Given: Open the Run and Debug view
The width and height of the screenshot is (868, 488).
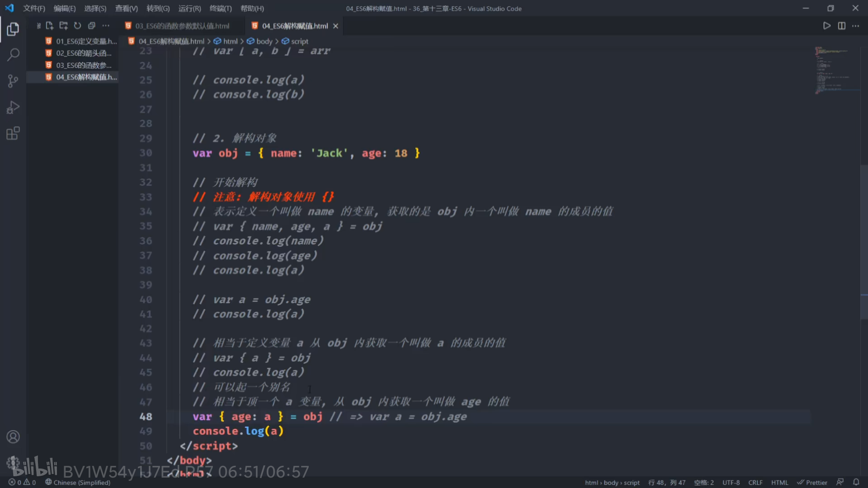Looking at the screenshot, I should [x=13, y=108].
